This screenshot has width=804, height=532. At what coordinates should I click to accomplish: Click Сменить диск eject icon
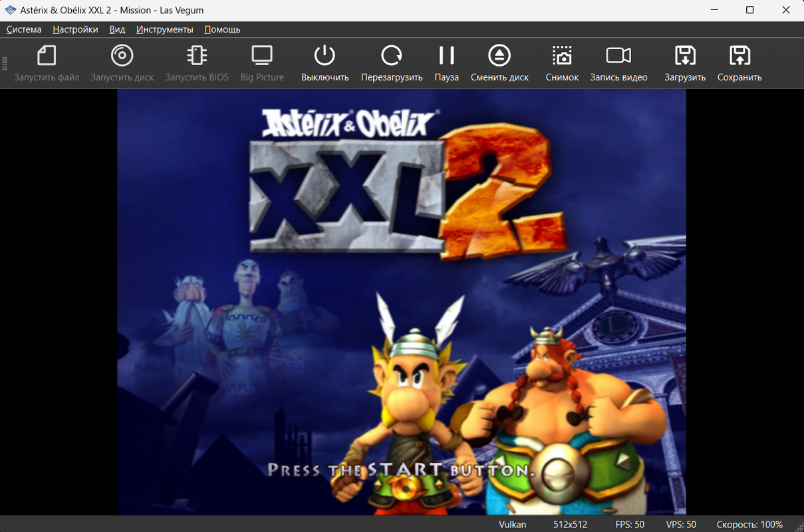(499, 56)
